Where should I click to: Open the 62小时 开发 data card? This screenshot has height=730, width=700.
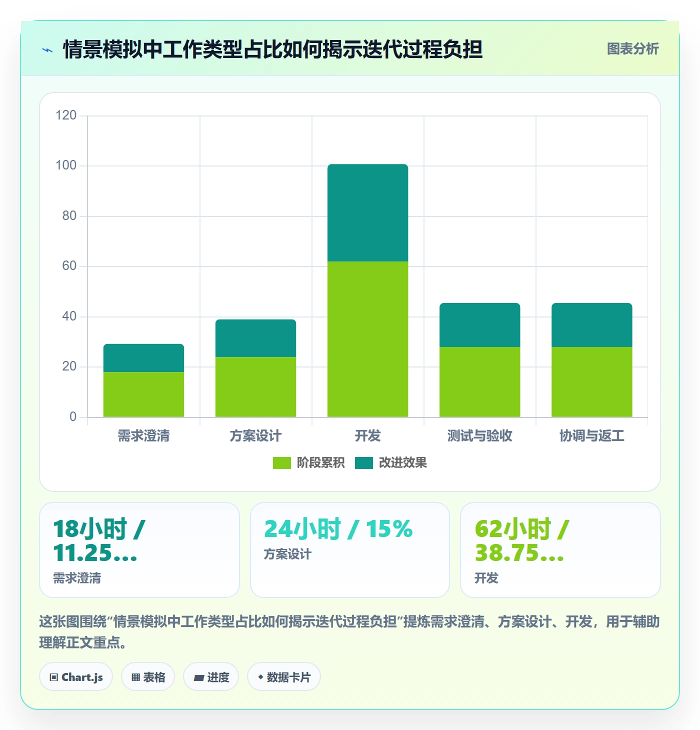560,550
